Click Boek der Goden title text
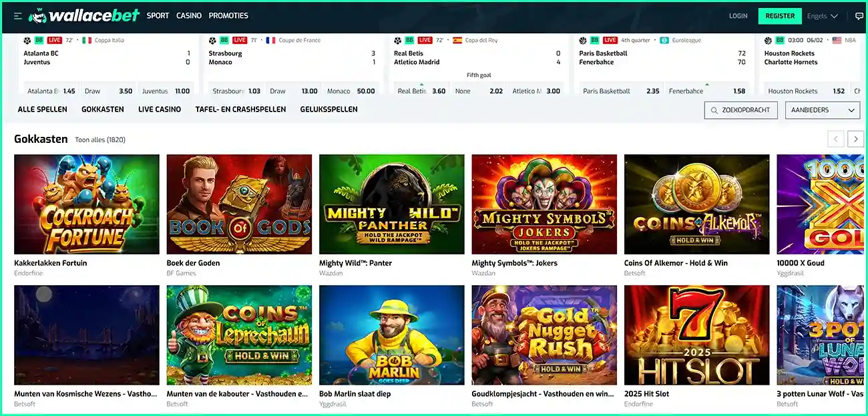Screen dimensions: 868x416 [x=194, y=263]
